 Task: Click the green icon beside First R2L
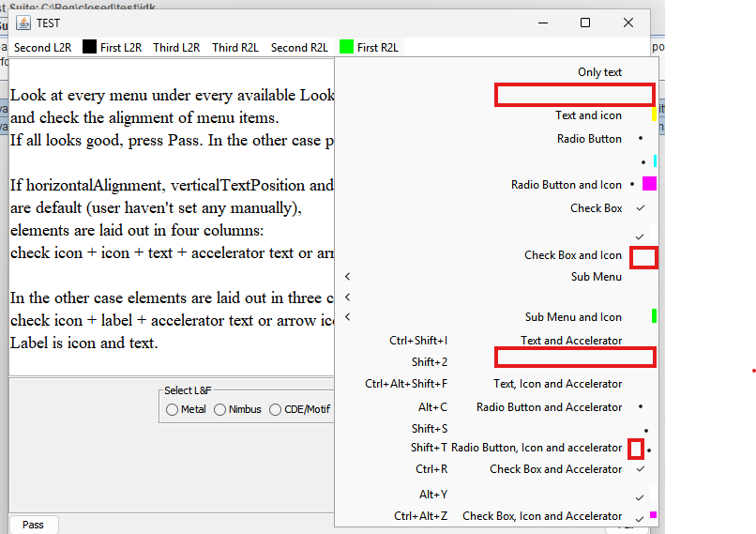[346, 47]
